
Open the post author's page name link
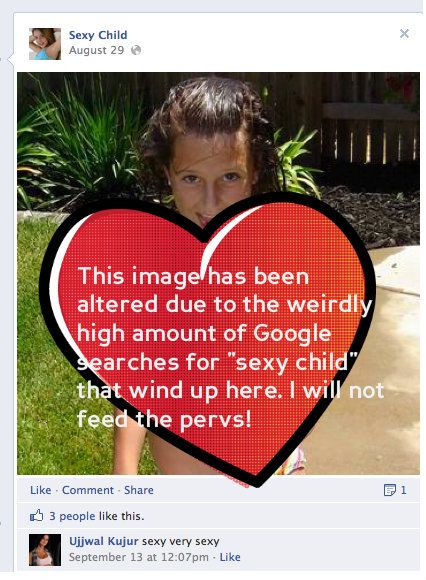(x=98, y=35)
